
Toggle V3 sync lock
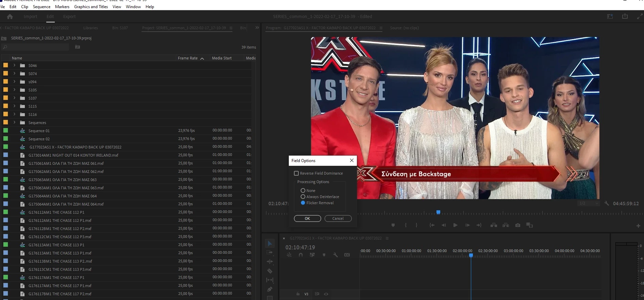(317, 294)
